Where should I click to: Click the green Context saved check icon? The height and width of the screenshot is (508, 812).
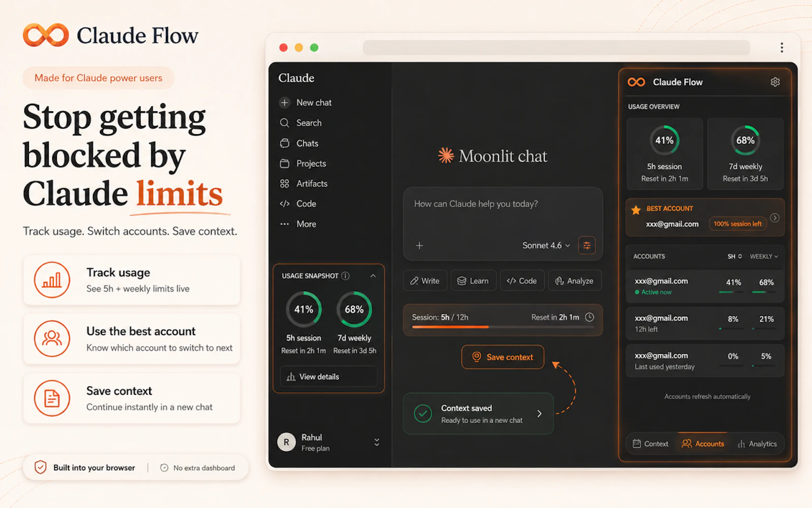coord(423,414)
